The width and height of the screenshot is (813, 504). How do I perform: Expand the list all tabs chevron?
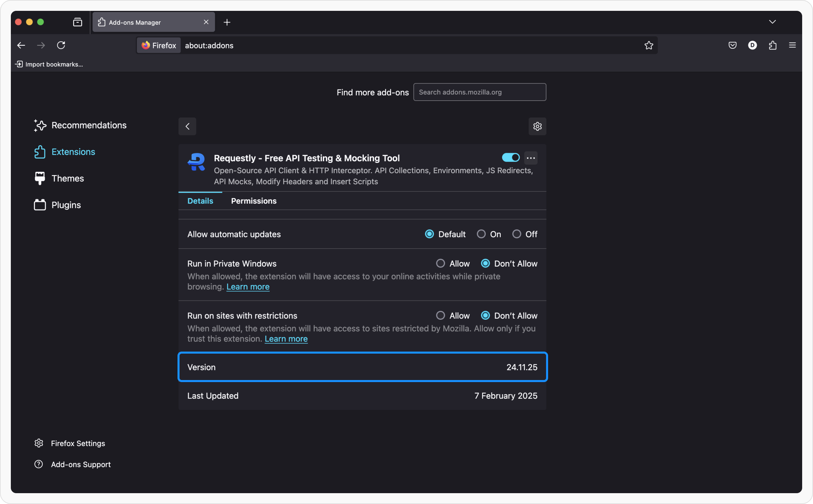772,22
